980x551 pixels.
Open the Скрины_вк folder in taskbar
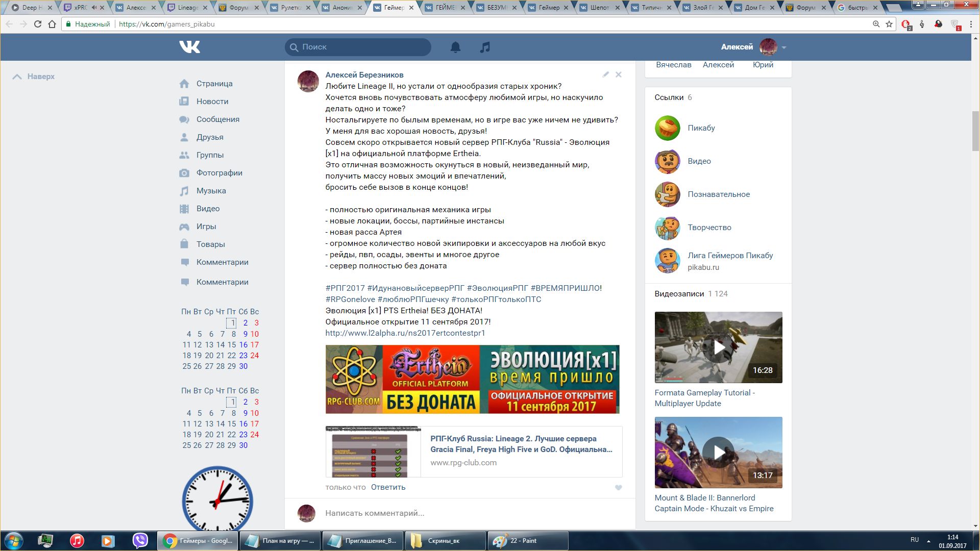pos(446,541)
